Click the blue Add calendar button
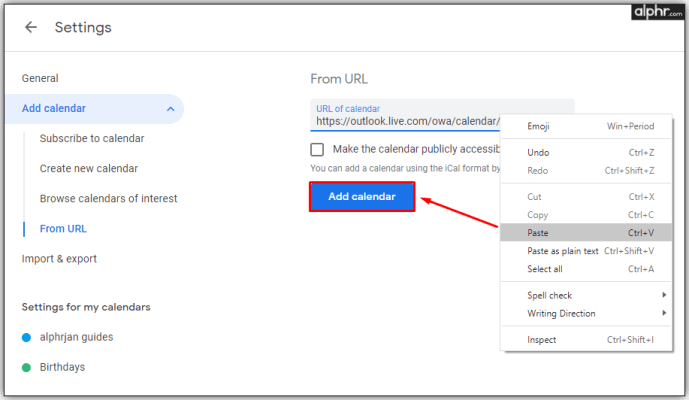The image size is (689, 400). pos(362,196)
